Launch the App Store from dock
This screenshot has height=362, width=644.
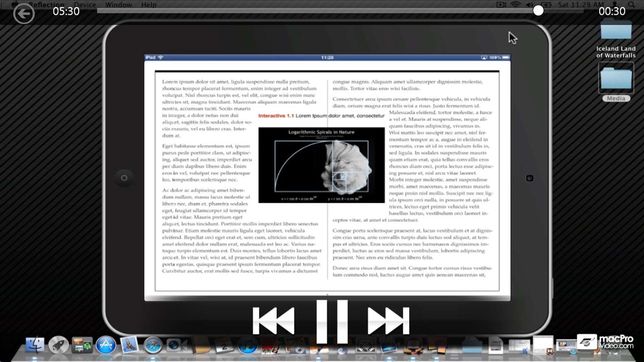106,345
